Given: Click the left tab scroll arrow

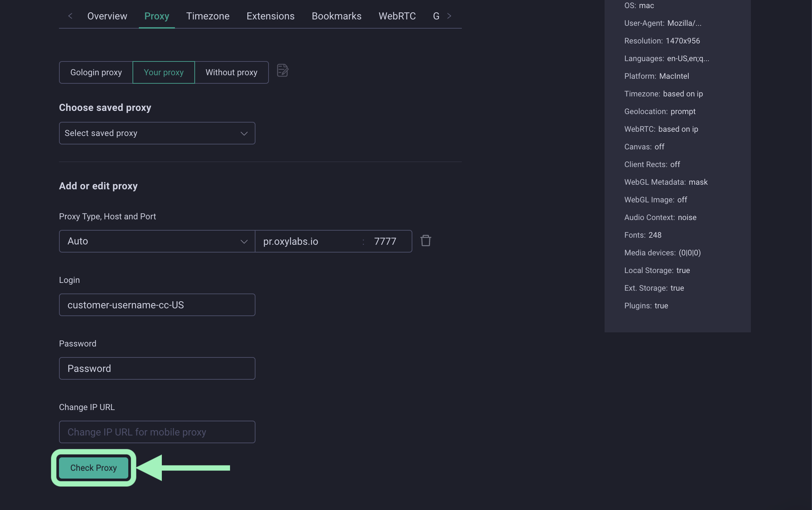Looking at the screenshot, I should (70, 16).
